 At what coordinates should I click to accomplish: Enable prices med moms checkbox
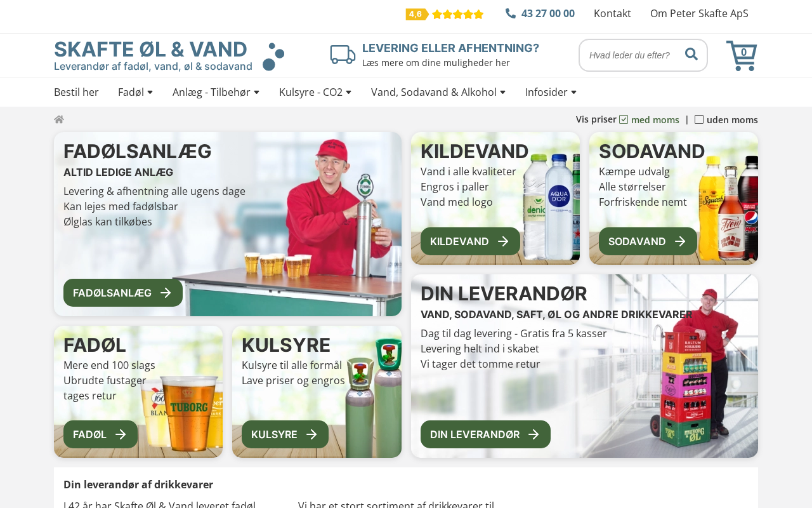(624, 119)
